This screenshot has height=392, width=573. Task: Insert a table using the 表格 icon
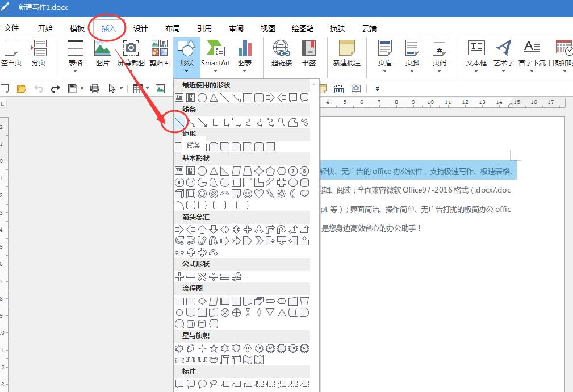(76, 54)
